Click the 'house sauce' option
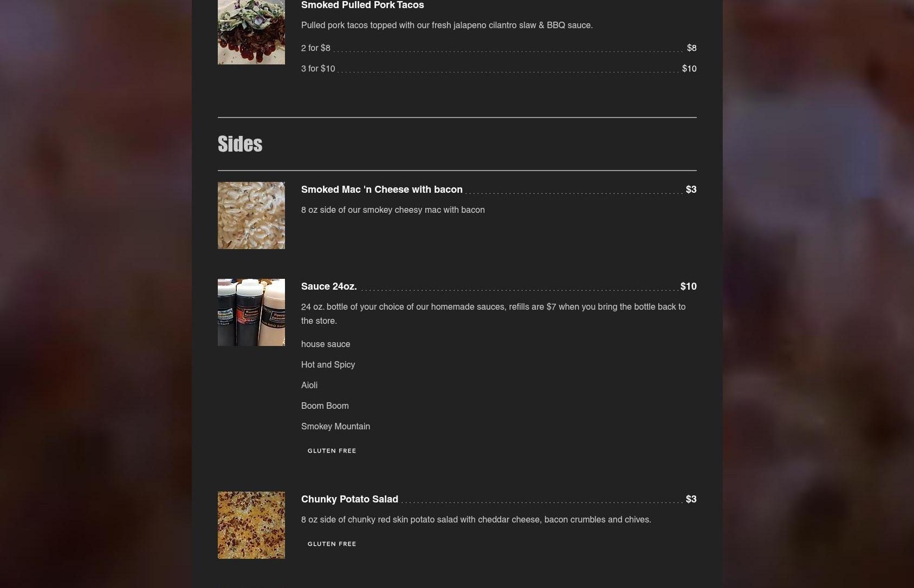Screen dimensions: 914x588 (326, 344)
